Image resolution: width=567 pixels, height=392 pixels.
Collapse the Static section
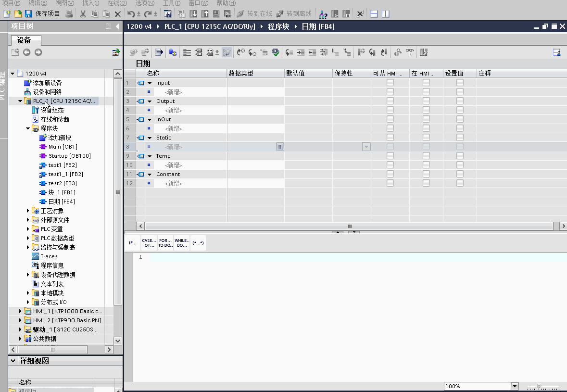point(150,138)
